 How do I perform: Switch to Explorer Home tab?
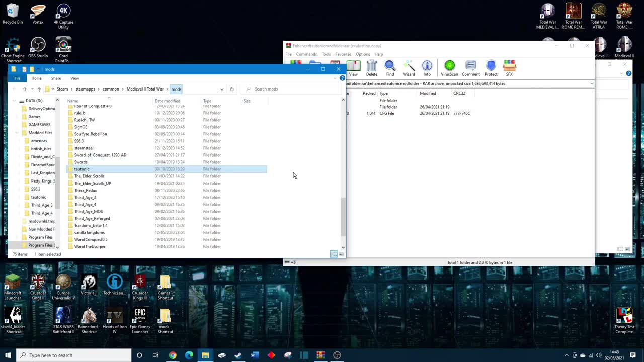(x=36, y=78)
